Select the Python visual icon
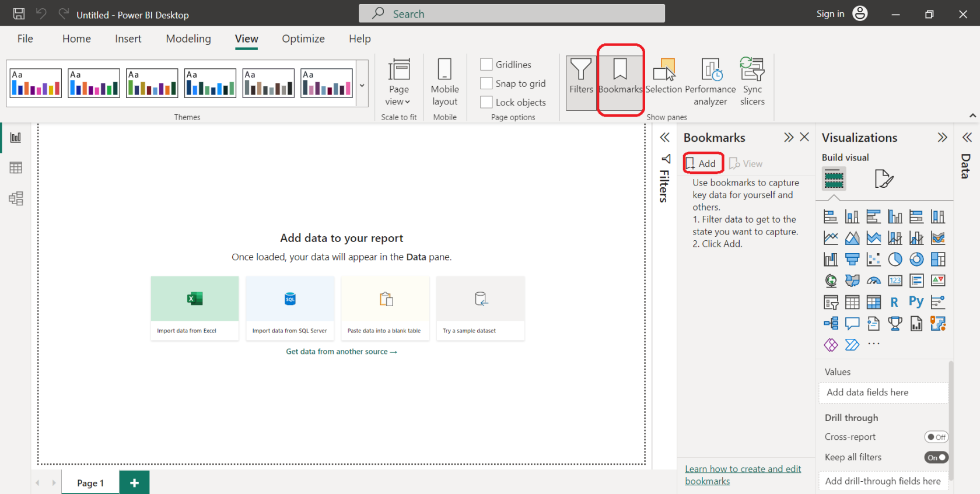The width and height of the screenshot is (980, 494). [916, 302]
